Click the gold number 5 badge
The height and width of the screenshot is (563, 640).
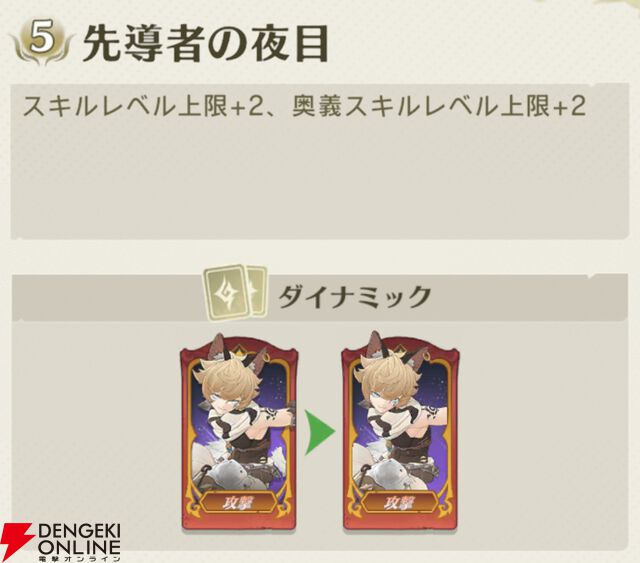click(x=42, y=40)
